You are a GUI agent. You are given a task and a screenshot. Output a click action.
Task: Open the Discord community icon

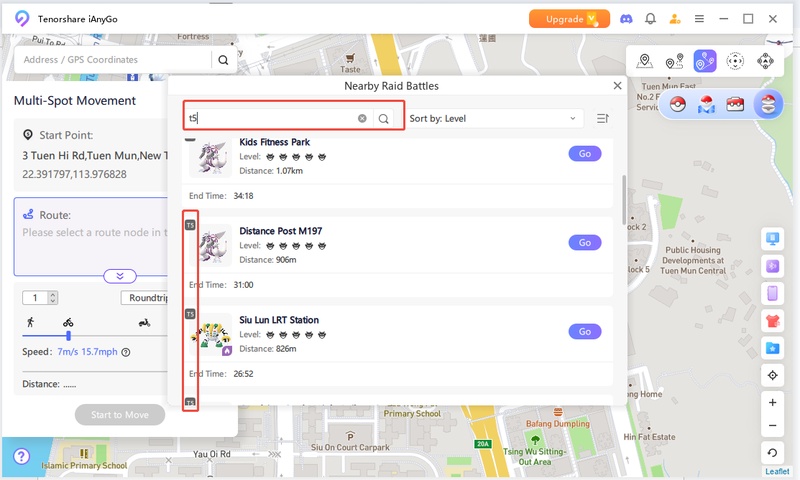click(626, 19)
